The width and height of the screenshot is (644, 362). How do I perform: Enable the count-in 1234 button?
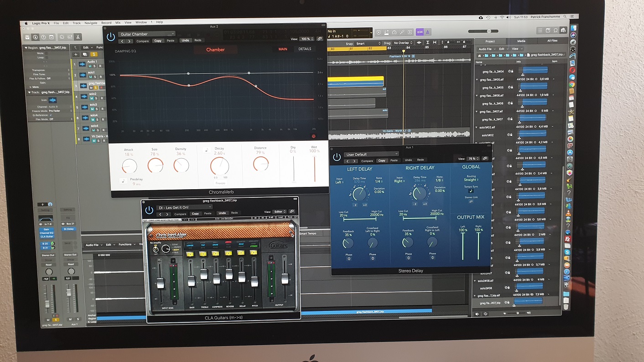[x=420, y=32]
